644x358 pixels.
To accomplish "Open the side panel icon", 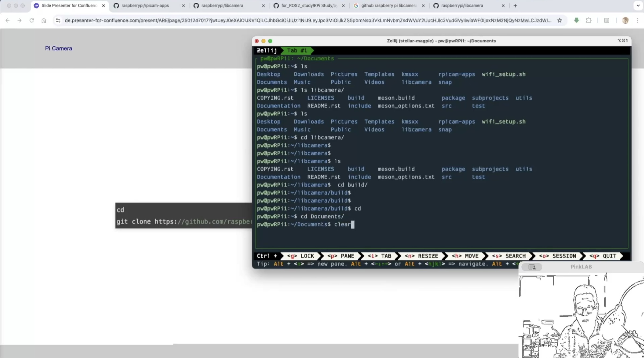I will click(x=606, y=20).
